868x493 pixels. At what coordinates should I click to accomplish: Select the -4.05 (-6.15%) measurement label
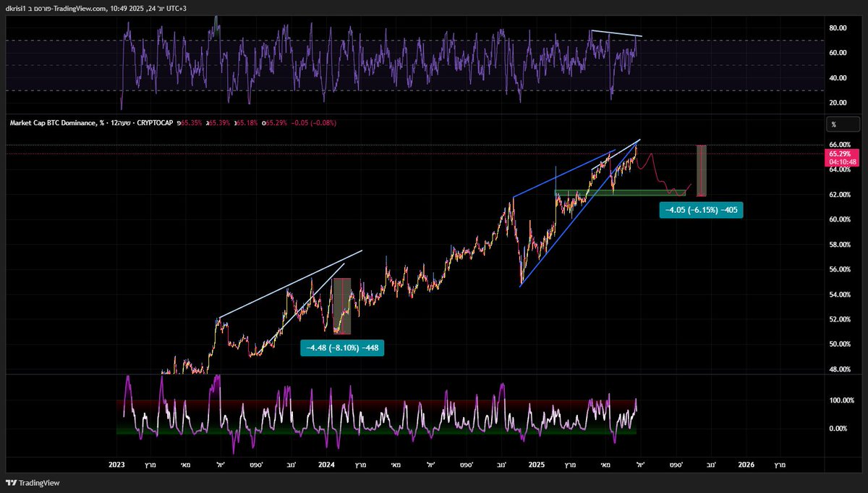(701, 210)
